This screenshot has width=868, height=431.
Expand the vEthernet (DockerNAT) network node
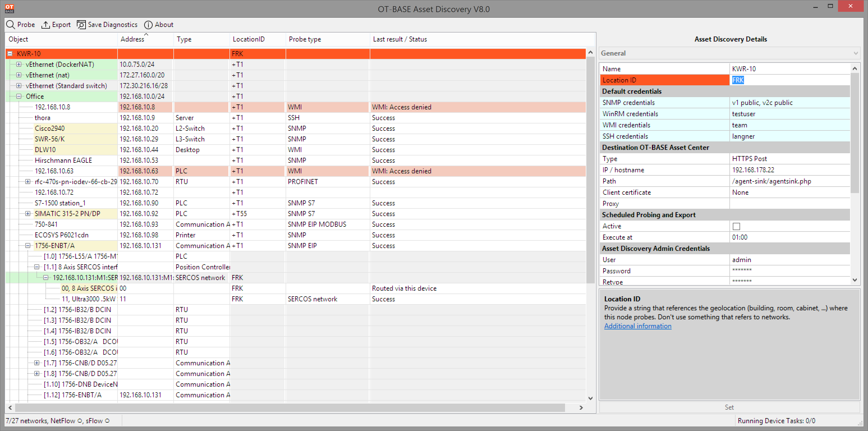[x=19, y=64]
